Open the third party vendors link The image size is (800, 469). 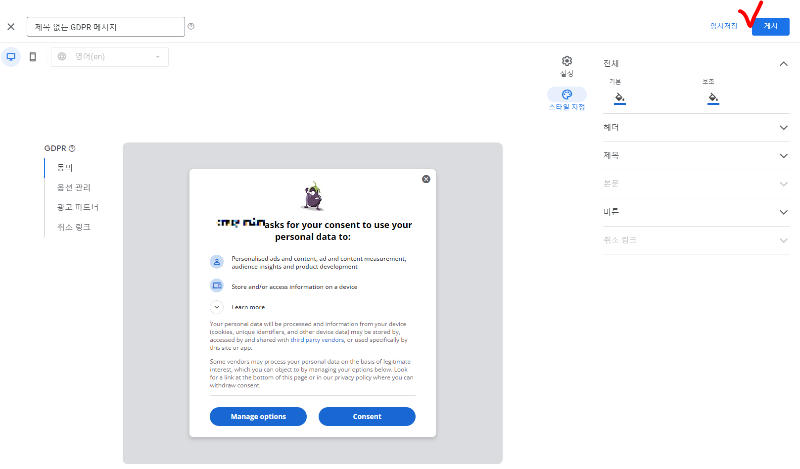[x=317, y=340]
